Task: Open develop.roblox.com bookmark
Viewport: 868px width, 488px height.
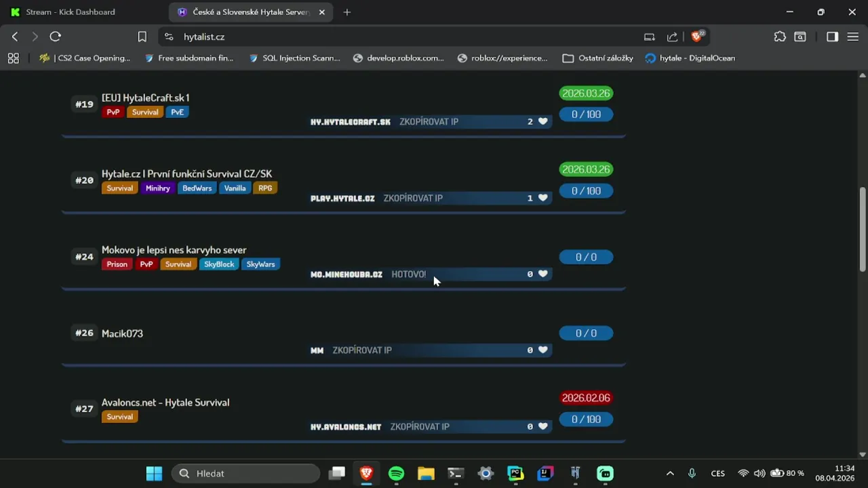Action: point(399,58)
